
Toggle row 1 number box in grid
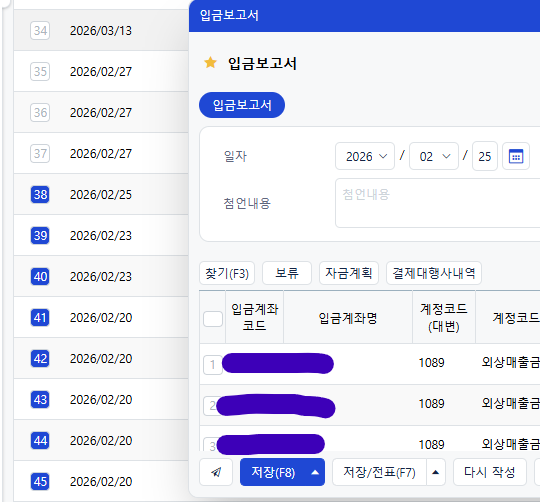coord(212,365)
